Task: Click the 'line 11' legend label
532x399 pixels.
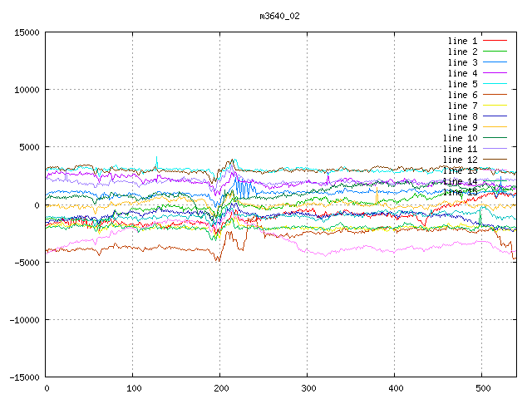Action: tap(460, 149)
